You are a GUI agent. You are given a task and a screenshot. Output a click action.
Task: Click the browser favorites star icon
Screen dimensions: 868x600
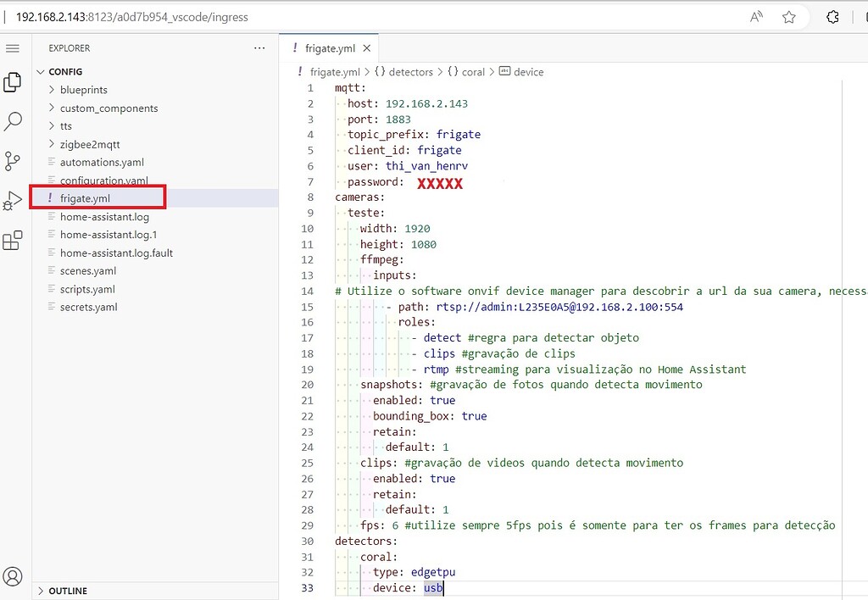click(x=789, y=17)
